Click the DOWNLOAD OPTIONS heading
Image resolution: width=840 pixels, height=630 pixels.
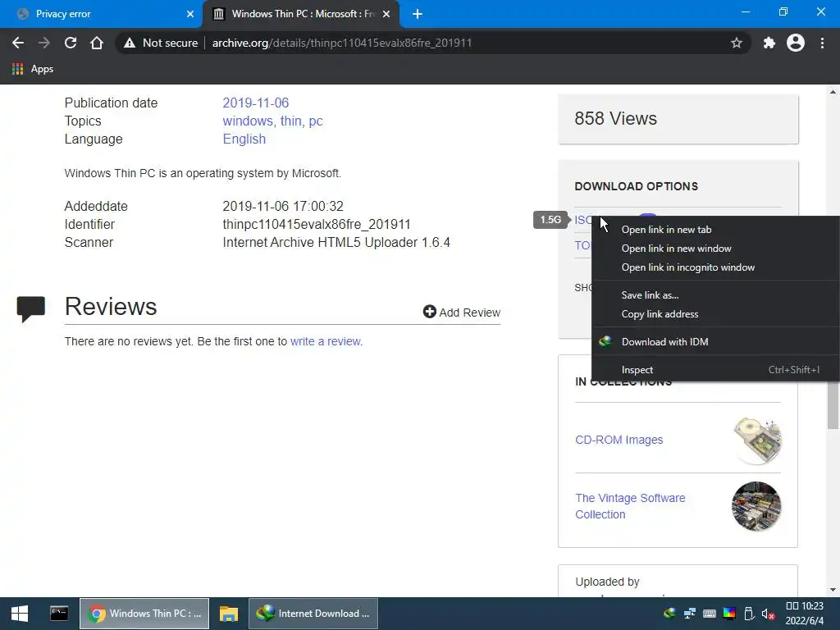(x=636, y=186)
